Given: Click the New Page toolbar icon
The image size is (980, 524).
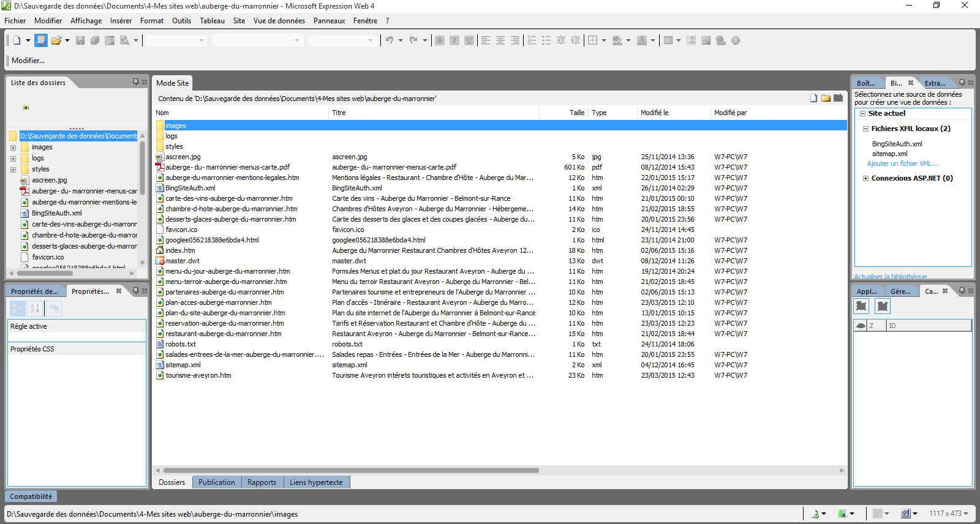Looking at the screenshot, I should 17,40.
